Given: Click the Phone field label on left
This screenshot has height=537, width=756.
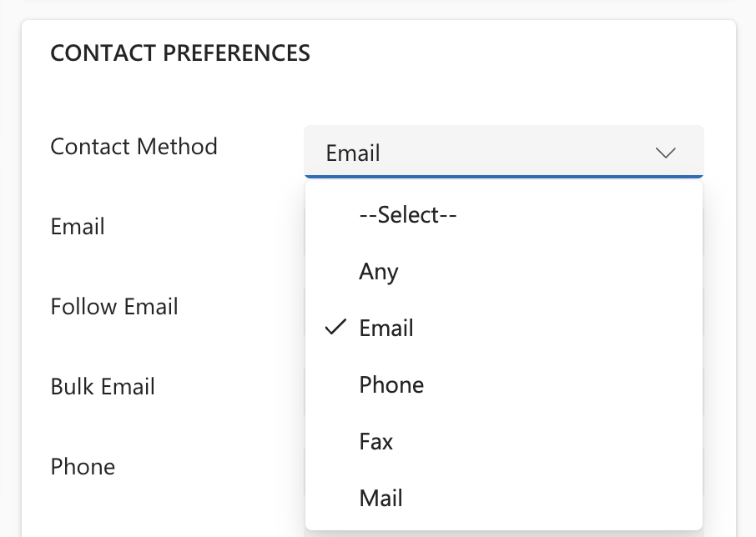Looking at the screenshot, I should click(83, 467).
